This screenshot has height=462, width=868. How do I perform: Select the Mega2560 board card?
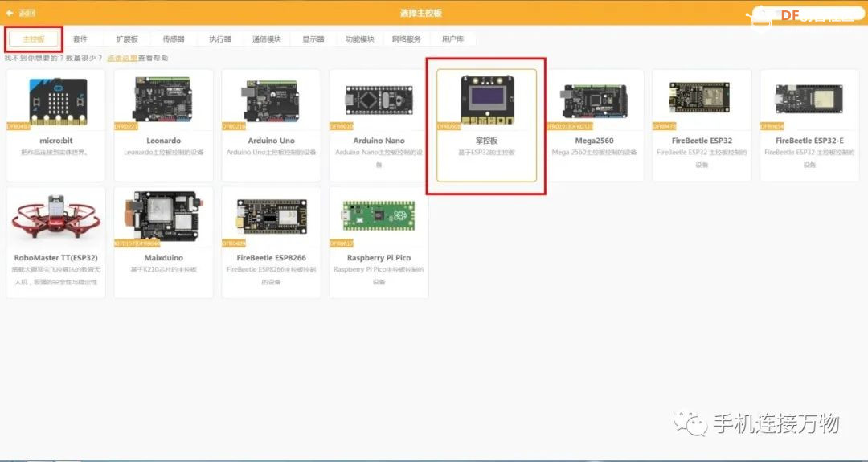point(594,125)
